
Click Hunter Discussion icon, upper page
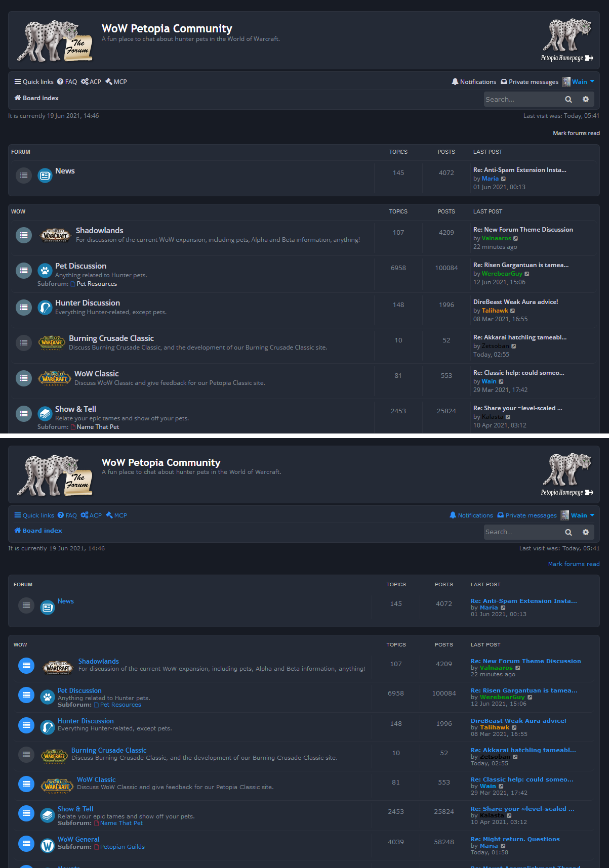pyautogui.click(x=45, y=308)
